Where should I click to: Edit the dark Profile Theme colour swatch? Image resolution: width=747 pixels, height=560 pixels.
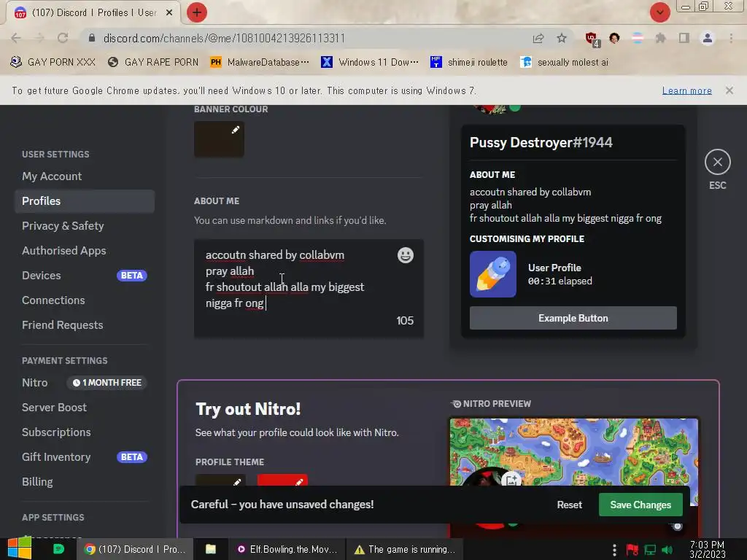(x=220, y=480)
